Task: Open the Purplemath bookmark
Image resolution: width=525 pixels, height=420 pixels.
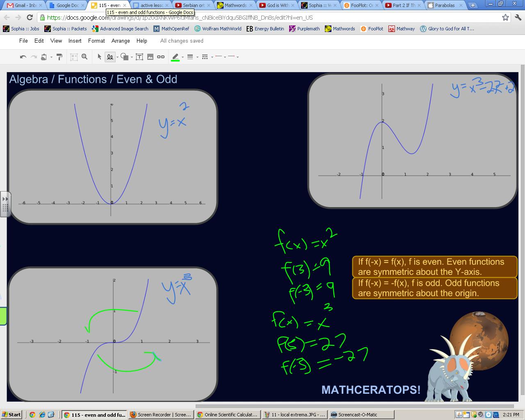Action: click(x=304, y=29)
